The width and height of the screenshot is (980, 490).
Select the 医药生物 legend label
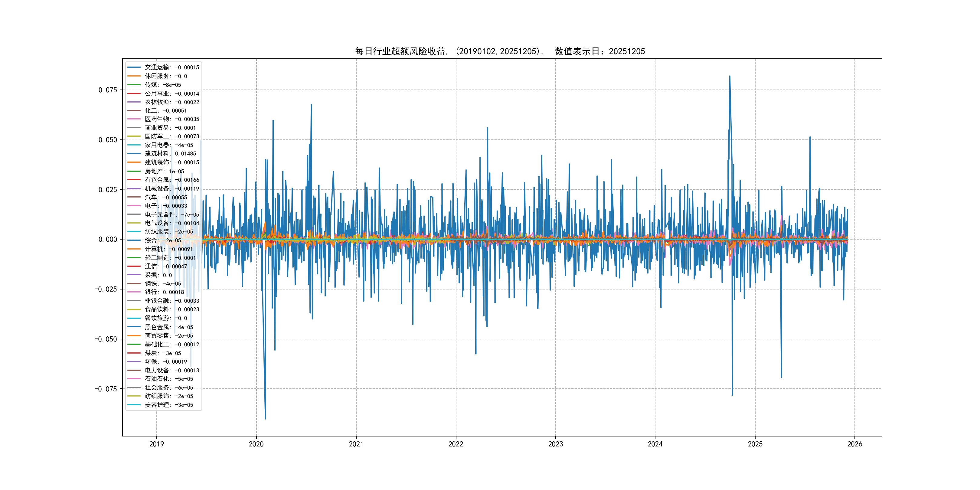[x=157, y=119]
